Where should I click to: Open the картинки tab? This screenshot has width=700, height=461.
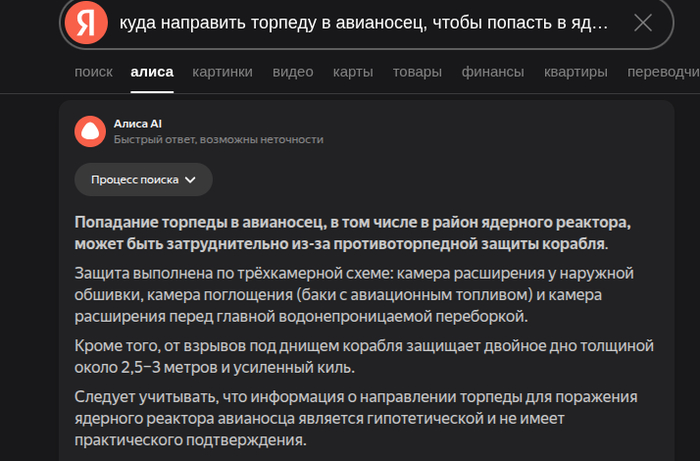(x=222, y=72)
